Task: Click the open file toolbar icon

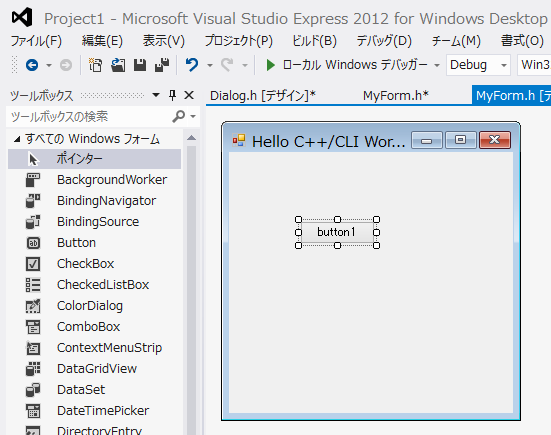Action: pyautogui.click(x=118, y=65)
